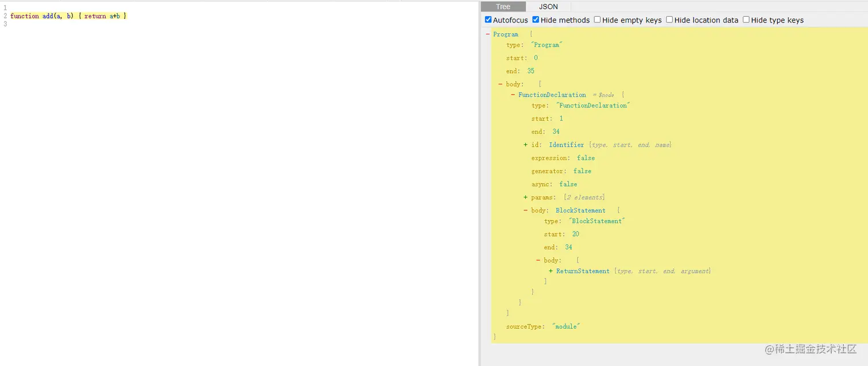Place cursor at "a+b" expression in code
This screenshot has height=366, width=868.
pyautogui.click(x=115, y=16)
